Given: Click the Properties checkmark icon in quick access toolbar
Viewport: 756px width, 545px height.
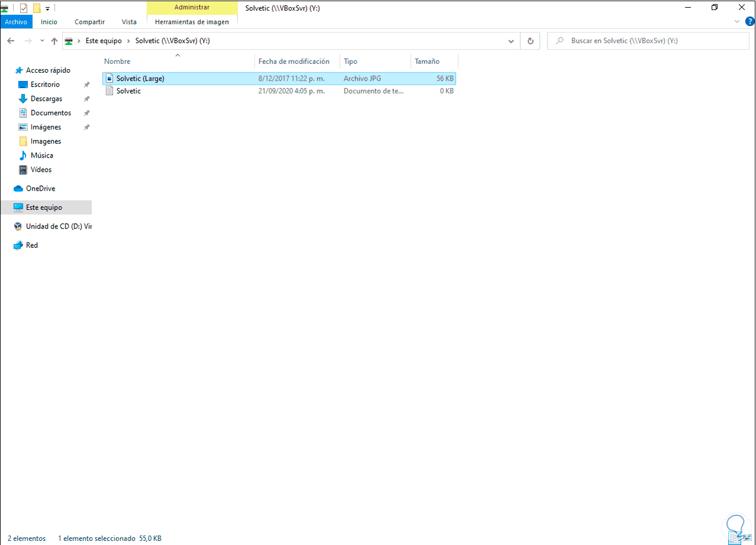Looking at the screenshot, I should 24,8.
